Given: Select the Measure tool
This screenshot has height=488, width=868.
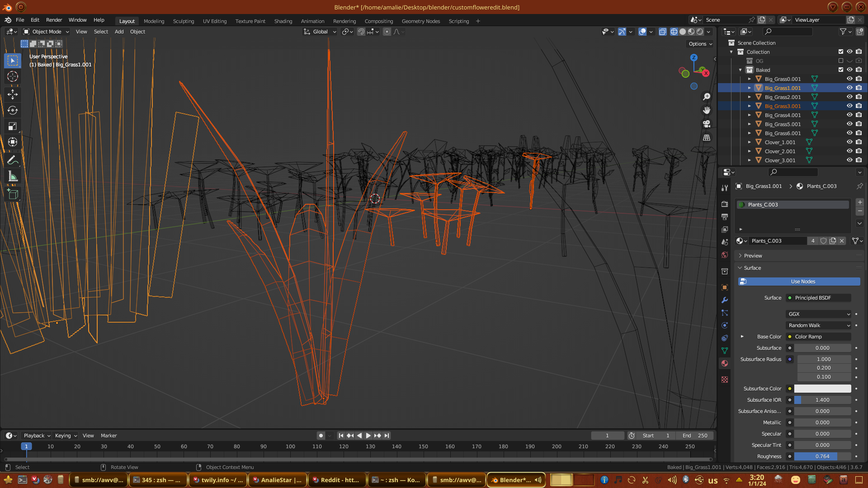Looking at the screenshot, I should [13, 177].
